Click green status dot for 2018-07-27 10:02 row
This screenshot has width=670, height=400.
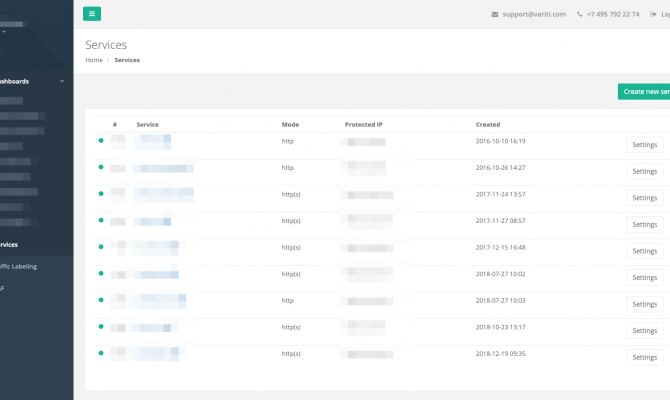(x=101, y=273)
